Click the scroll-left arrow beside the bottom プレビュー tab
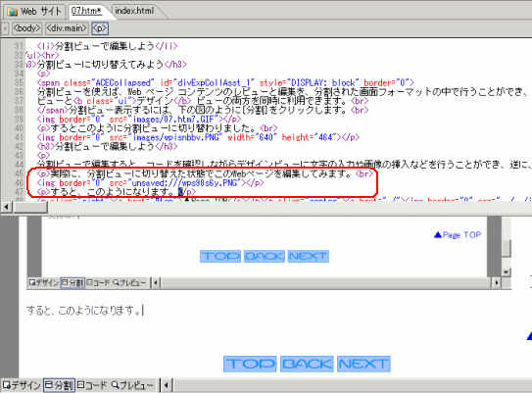The width and height of the screenshot is (532, 393). click(x=167, y=385)
